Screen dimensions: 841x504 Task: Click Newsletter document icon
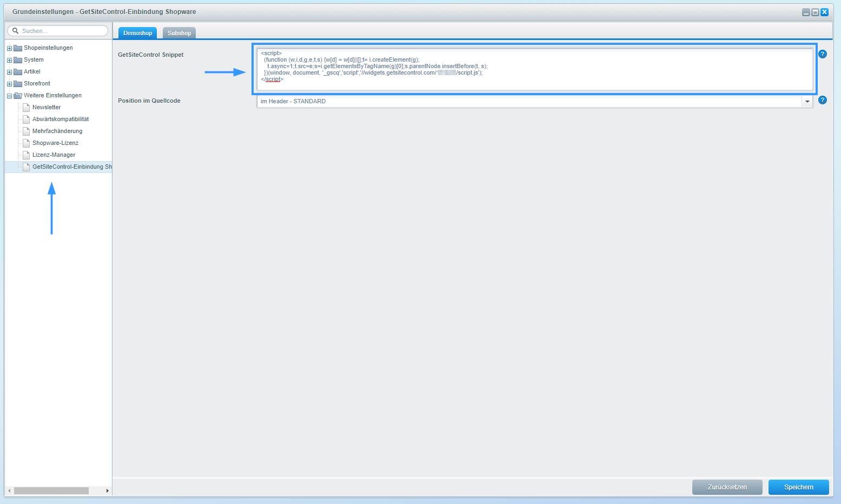26,107
